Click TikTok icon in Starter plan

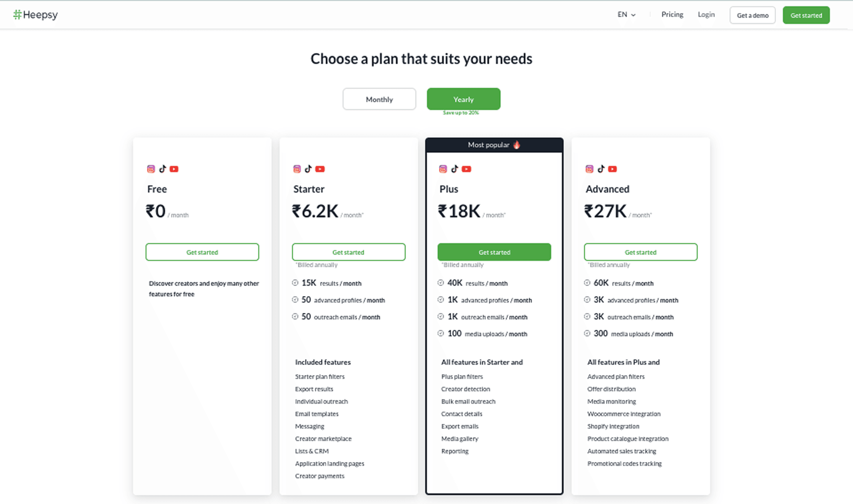coord(308,169)
